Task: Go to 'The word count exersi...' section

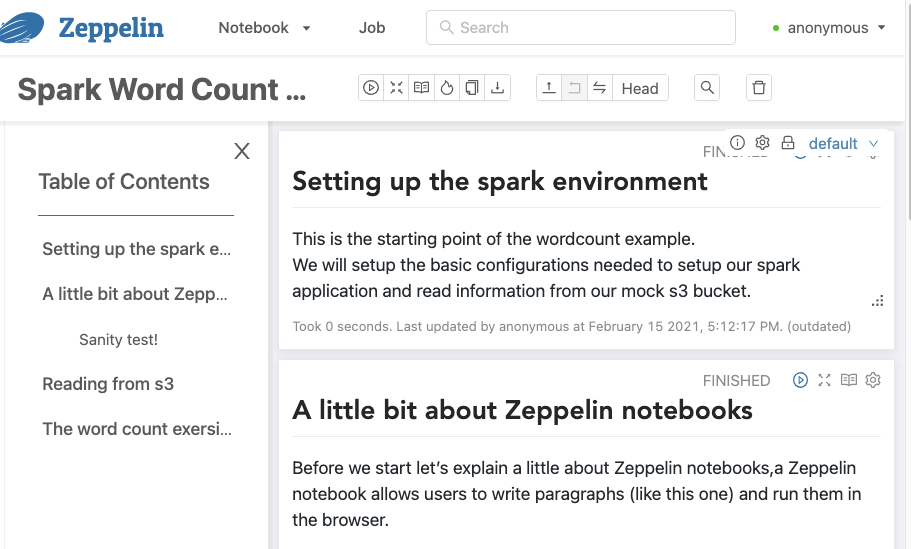Action: [137, 429]
